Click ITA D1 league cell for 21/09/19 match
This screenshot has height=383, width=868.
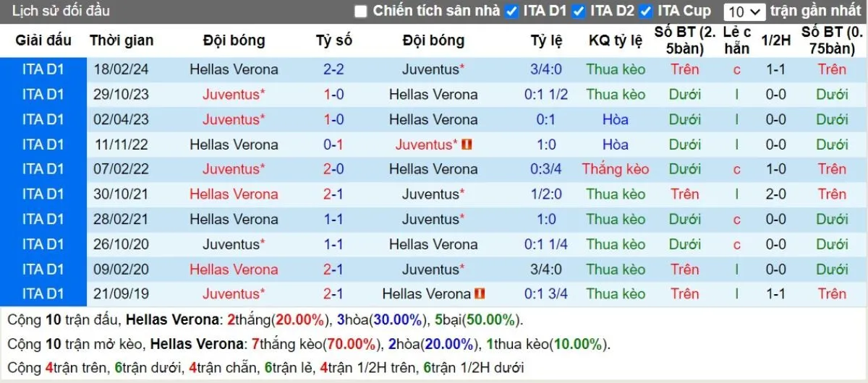point(43,294)
